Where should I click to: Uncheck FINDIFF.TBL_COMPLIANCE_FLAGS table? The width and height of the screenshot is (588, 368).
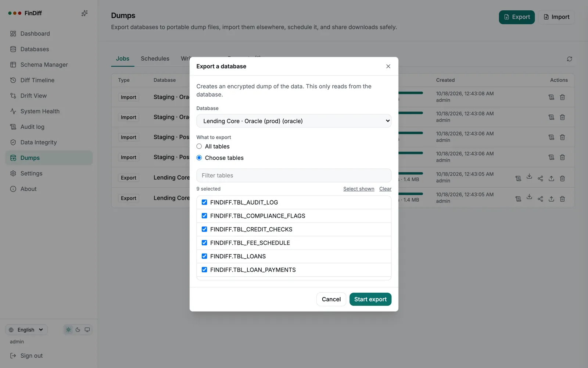click(204, 216)
